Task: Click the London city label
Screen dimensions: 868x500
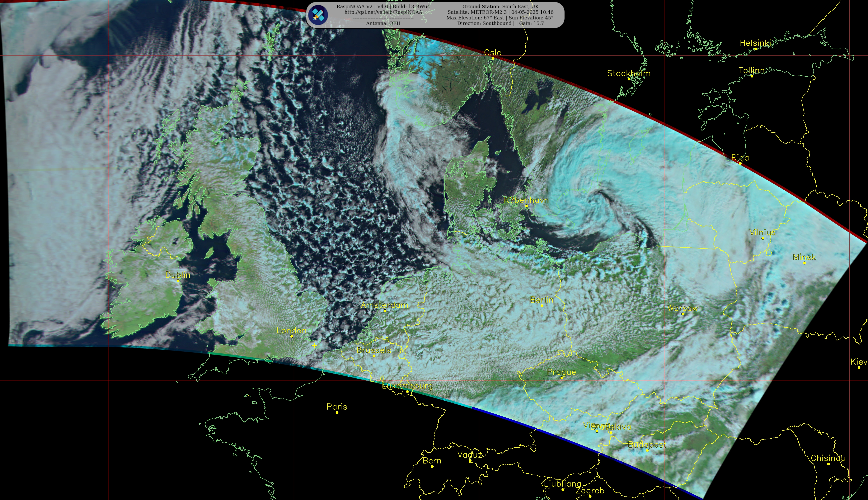Action: point(292,330)
